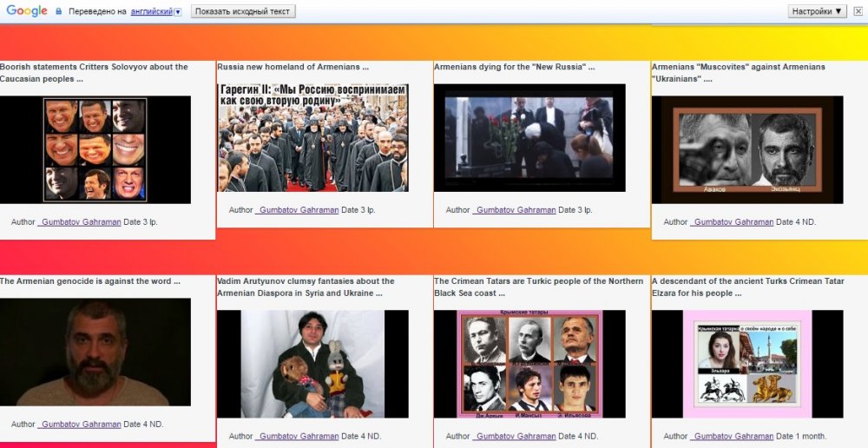This screenshot has width=868, height=448.
Task: Open the Настройки settings dropdown
Action: pos(816,11)
